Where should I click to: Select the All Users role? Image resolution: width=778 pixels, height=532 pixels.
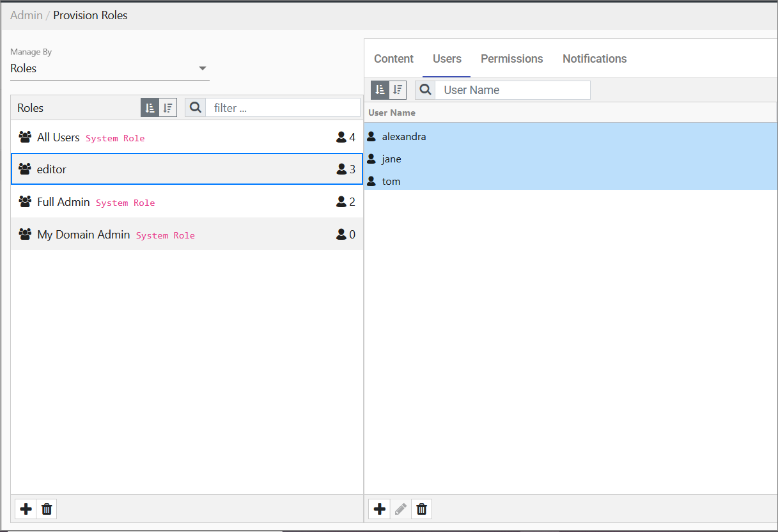coord(187,137)
